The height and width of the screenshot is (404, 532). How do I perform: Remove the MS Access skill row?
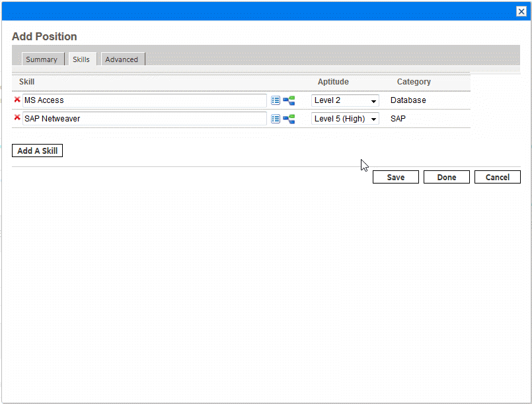[17, 100]
